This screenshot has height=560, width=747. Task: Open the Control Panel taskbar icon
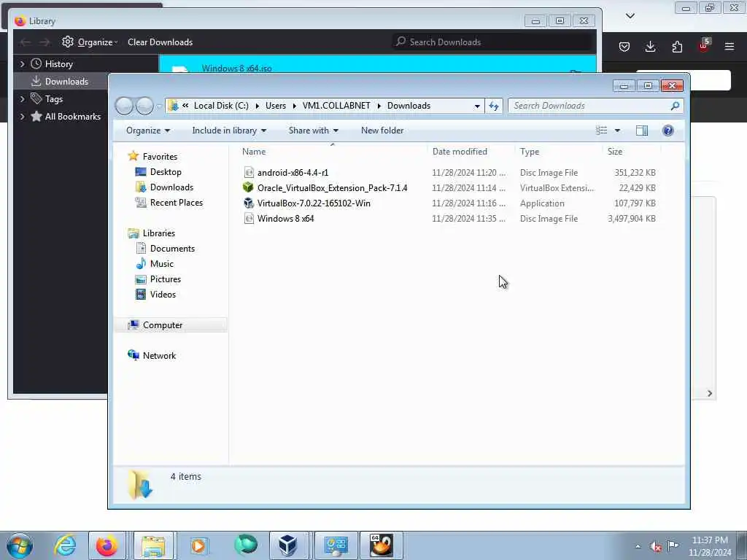tap(336, 545)
